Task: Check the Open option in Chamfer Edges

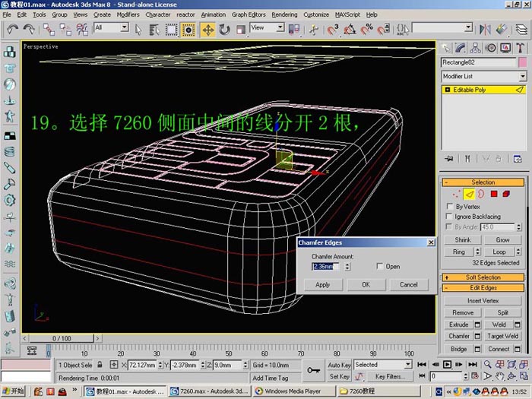Action: point(380,266)
